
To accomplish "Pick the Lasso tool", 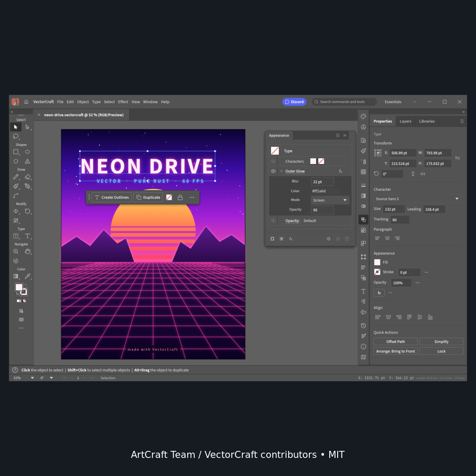I will click(x=16, y=136).
